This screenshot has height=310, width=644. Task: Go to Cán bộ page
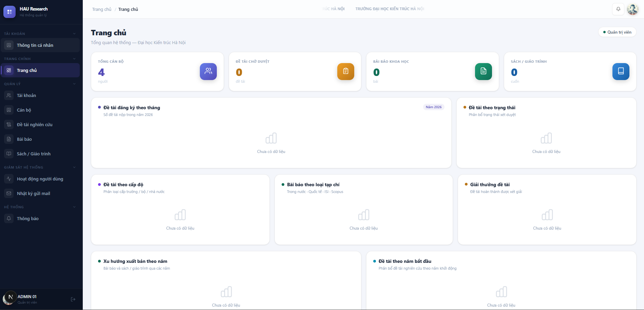pos(40,110)
